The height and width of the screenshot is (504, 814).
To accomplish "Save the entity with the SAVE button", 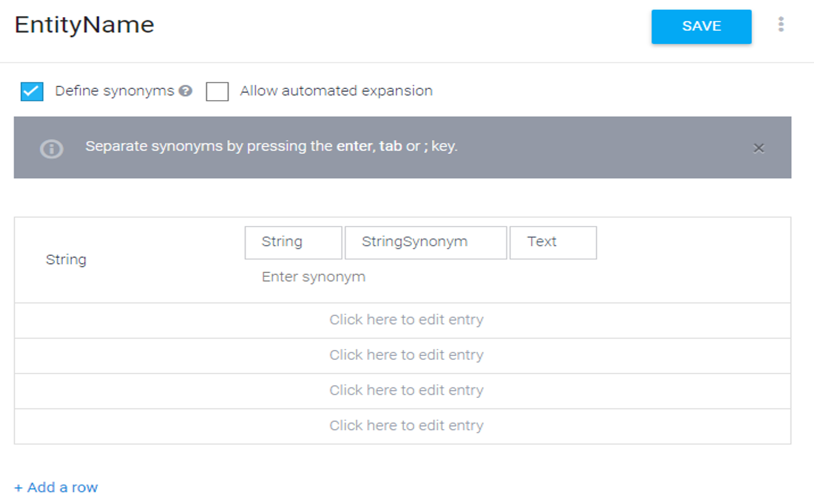I will pos(701,27).
